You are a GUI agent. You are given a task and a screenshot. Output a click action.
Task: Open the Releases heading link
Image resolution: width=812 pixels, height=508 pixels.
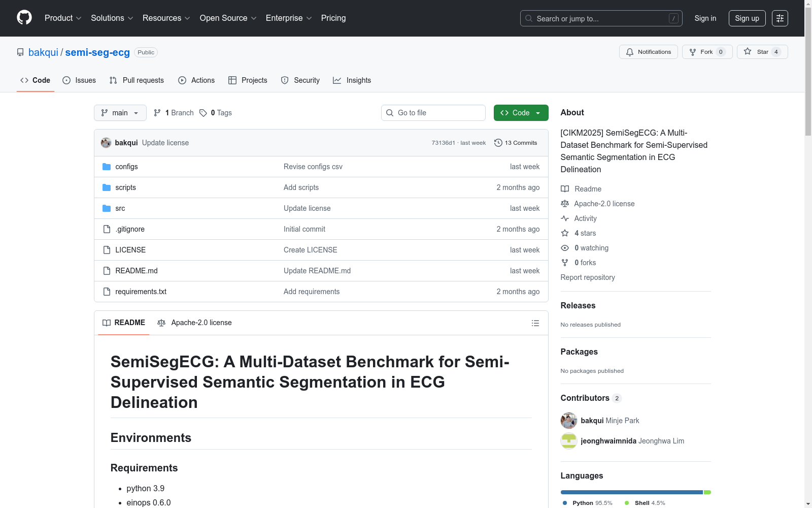(x=578, y=305)
